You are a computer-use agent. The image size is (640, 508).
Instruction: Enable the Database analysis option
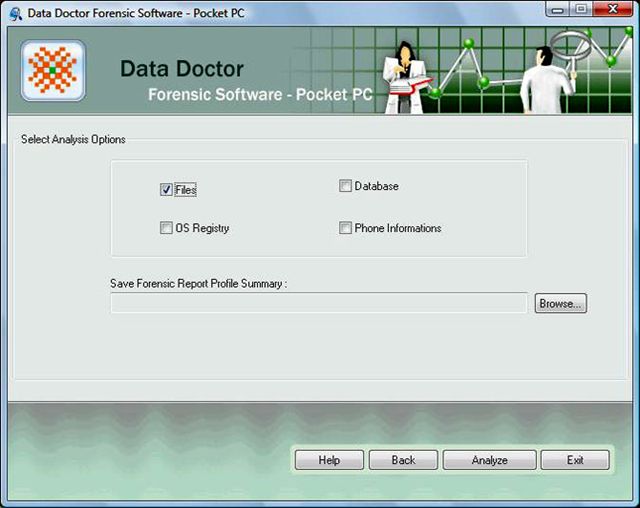click(345, 186)
